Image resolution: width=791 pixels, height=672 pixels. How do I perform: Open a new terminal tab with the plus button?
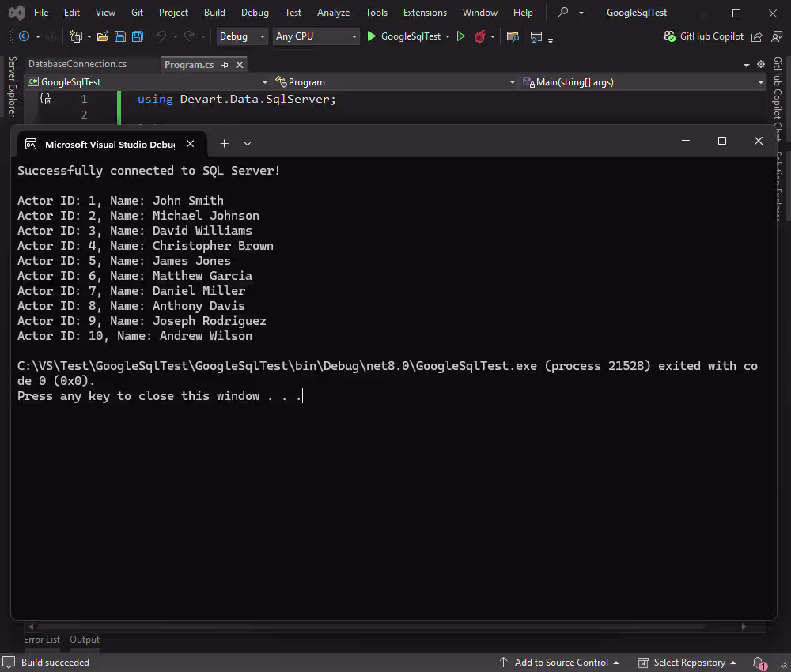224,143
